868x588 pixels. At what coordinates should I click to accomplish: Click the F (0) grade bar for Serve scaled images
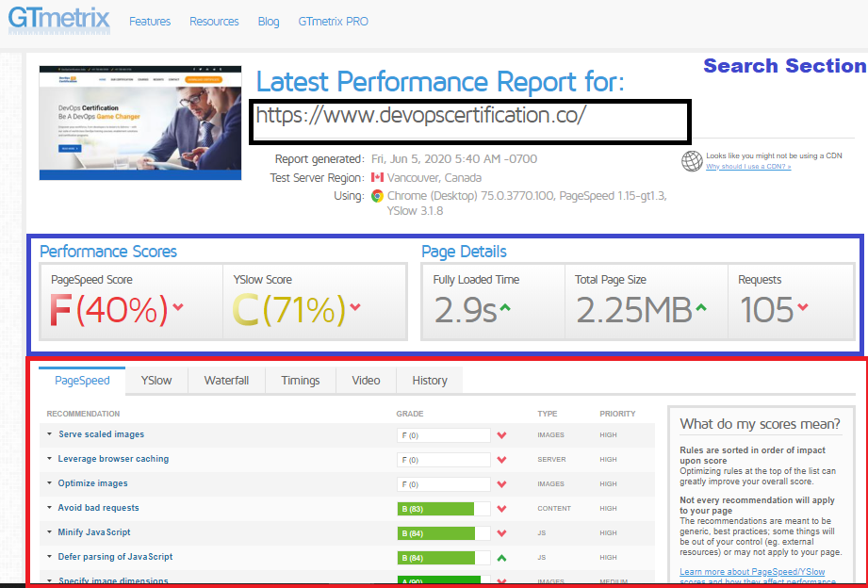tap(443, 435)
